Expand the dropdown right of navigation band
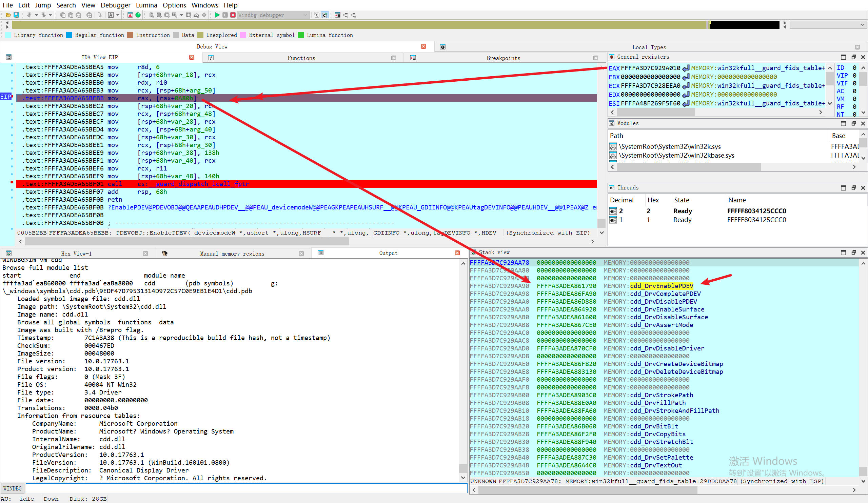 click(862, 24)
